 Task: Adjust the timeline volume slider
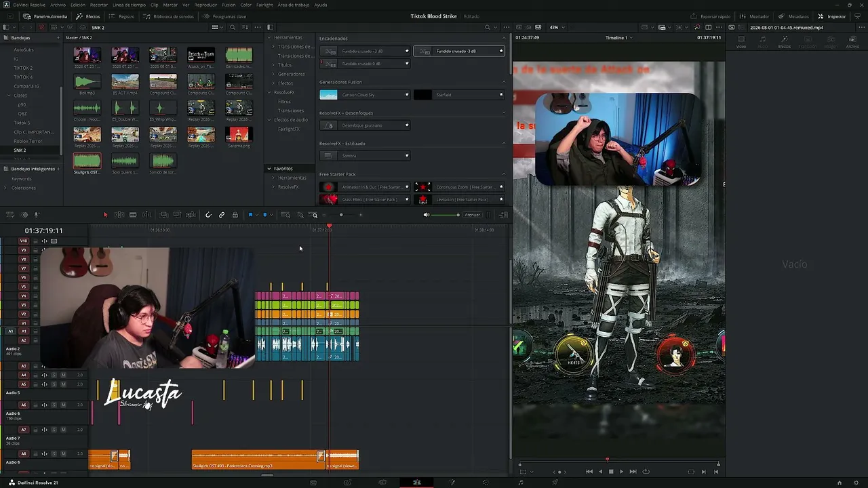point(446,215)
